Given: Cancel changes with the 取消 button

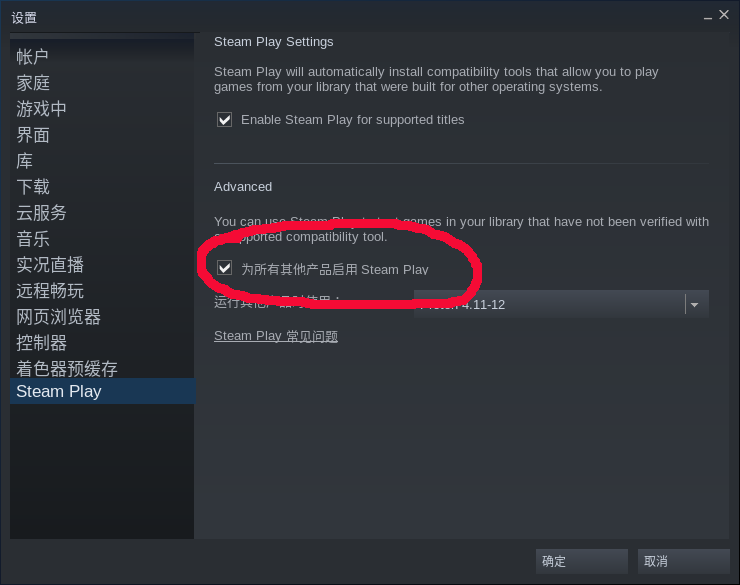Looking at the screenshot, I should [x=683, y=561].
